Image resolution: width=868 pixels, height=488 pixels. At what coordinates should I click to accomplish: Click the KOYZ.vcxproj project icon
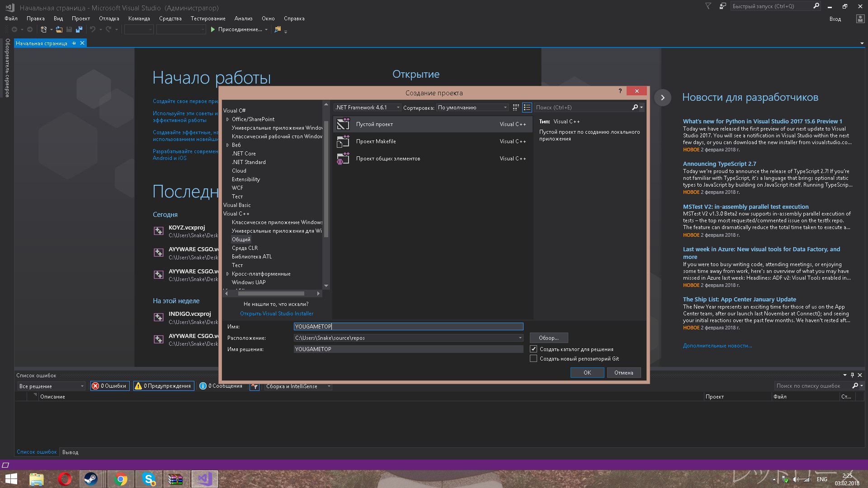click(159, 231)
